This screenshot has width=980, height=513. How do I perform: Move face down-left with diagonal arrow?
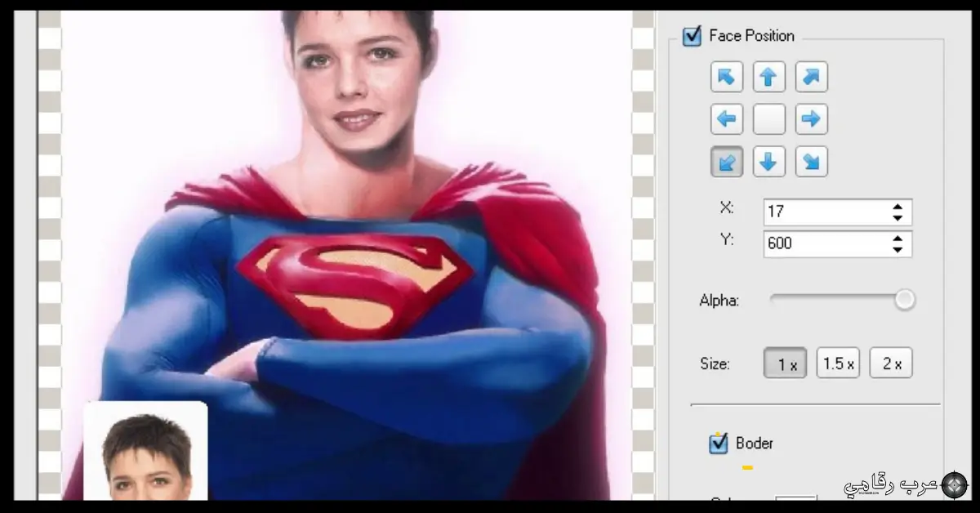[x=726, y=162]
